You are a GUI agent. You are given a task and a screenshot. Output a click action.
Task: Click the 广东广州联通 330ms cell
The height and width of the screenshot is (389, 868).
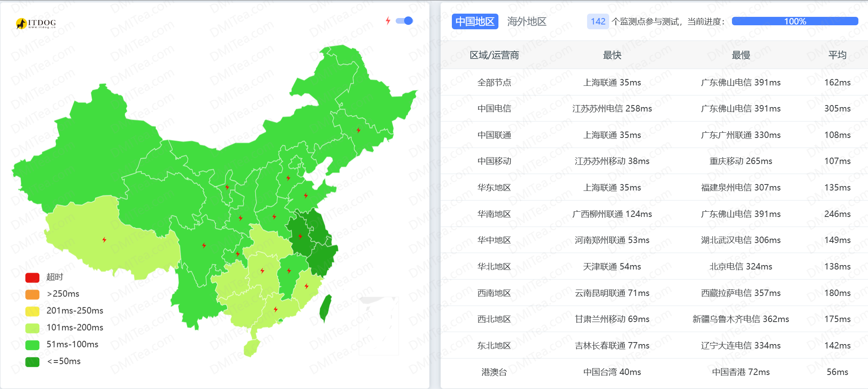click(741, 135)
